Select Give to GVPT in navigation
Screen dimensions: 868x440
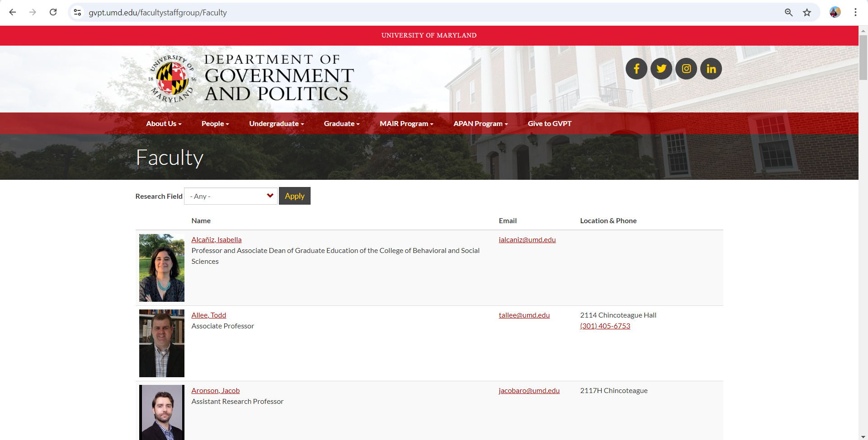click(x=549, y=124)
